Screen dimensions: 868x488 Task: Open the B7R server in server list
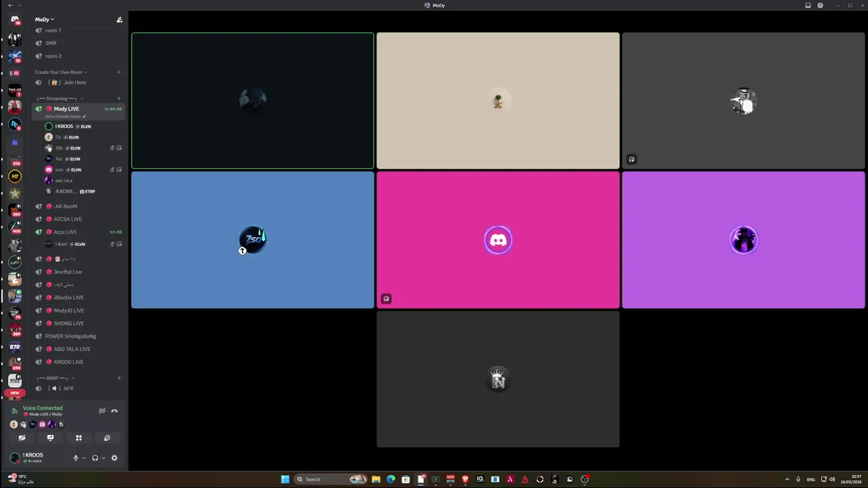click(15, 346)
